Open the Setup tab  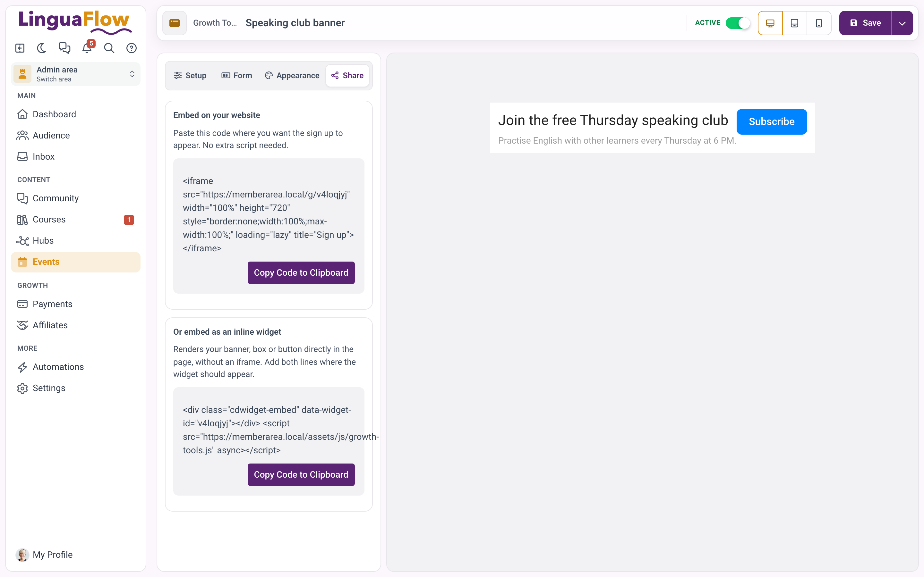point(190,76)
